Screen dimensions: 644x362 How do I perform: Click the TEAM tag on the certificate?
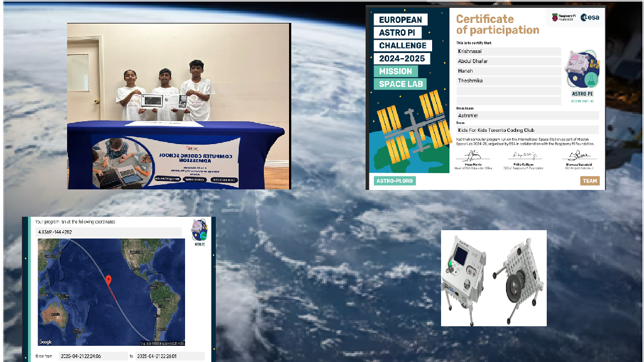click(x=590, y=180)
